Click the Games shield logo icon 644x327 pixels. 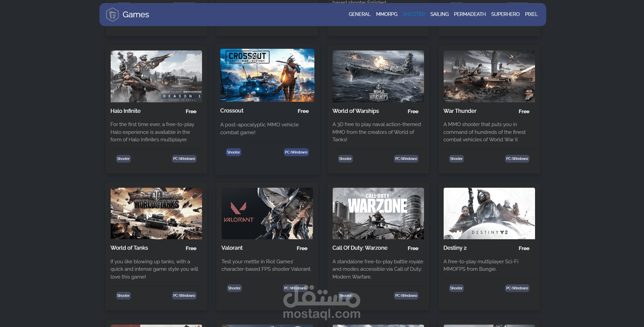[112, 15]
